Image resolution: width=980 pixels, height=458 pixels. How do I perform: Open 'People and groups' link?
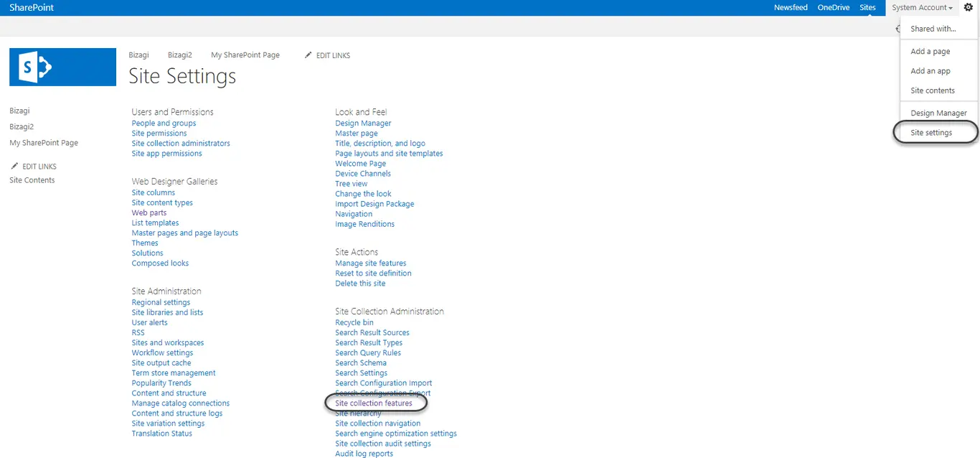click(x=164, y=123)
